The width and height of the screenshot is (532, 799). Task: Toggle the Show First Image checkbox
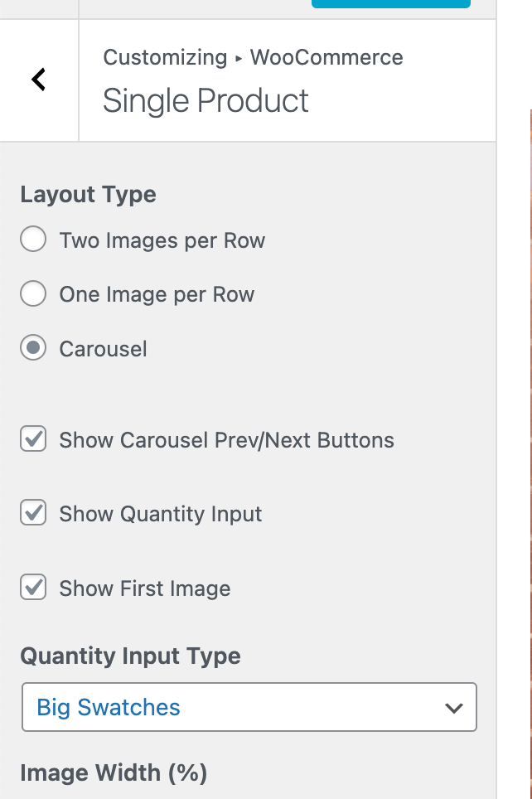coord(32,588)
